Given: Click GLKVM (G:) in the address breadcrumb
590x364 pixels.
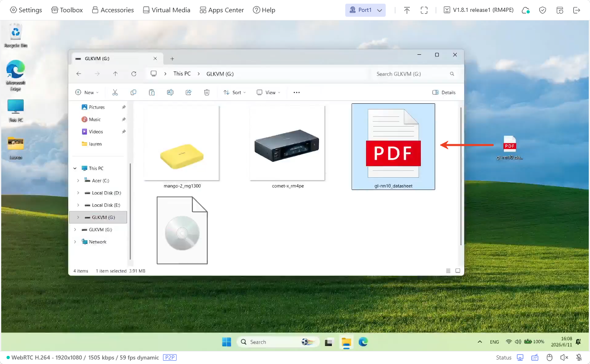Looking at the screenshot, I should (x=220, y=74).
